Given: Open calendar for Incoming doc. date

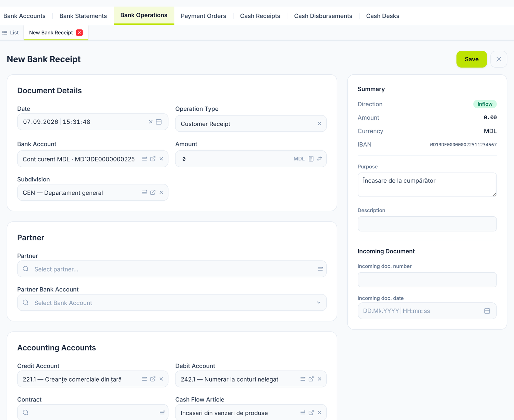Looking at the screenshot, I should click(487, 311).
